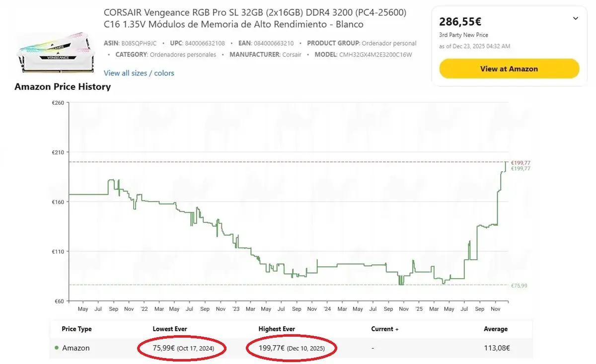Expand the price box chevron
The height and width of the screenshot is (364, 596).
[x=575, y=19]
